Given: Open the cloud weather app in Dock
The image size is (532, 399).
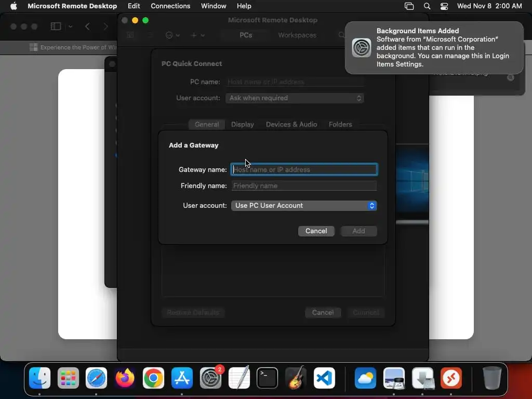Looking at the screenshot, I should pos(365,378).
